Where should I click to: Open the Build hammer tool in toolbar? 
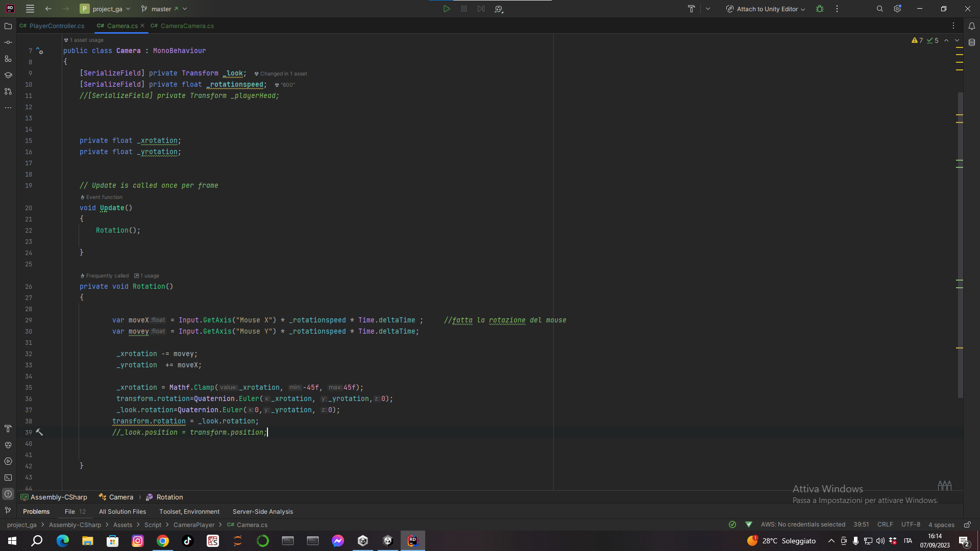point(691,9)
